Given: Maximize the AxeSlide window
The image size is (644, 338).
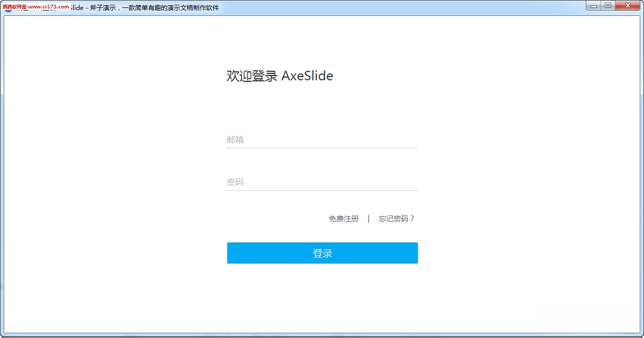Looking at the screenshot, I should [x=608, y=6].
